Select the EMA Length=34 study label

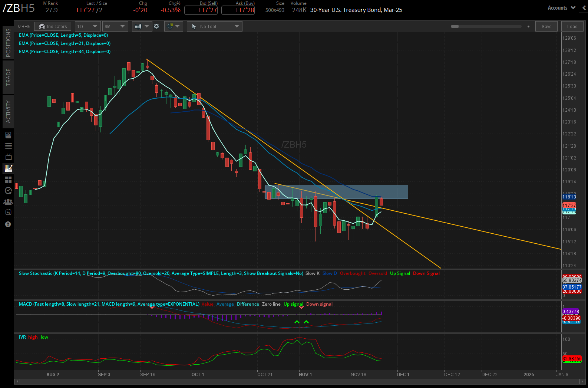pos(65,52)
